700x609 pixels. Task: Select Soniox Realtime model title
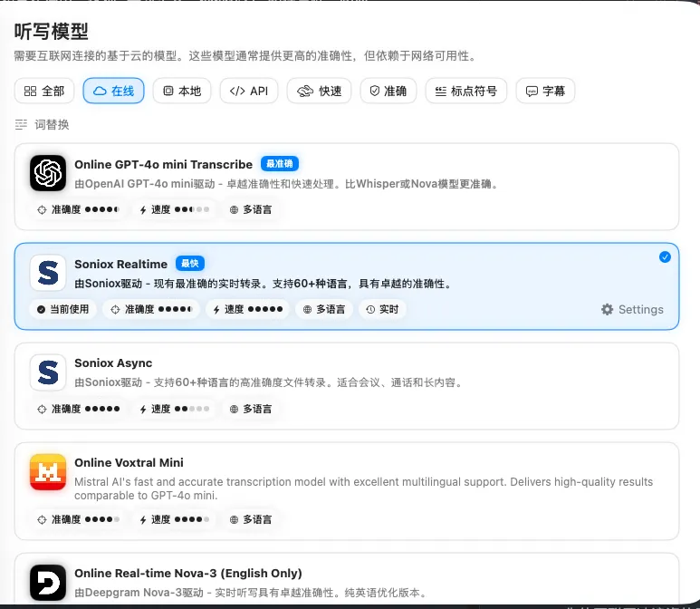tap(121, 264)
